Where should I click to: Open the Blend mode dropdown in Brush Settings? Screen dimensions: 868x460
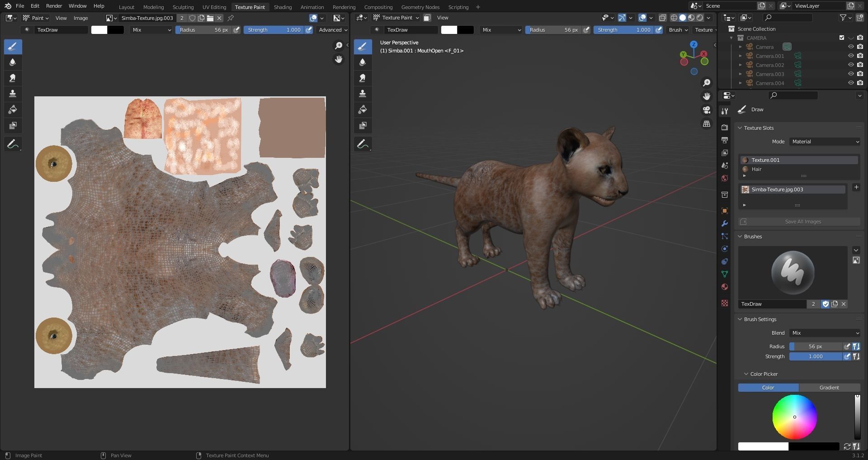(825, 333)
